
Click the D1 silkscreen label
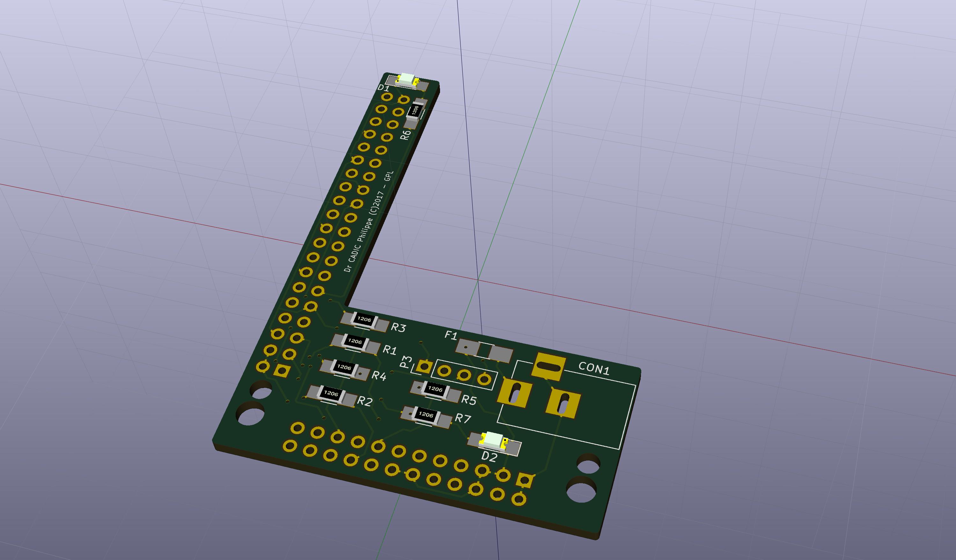[384, 88]
